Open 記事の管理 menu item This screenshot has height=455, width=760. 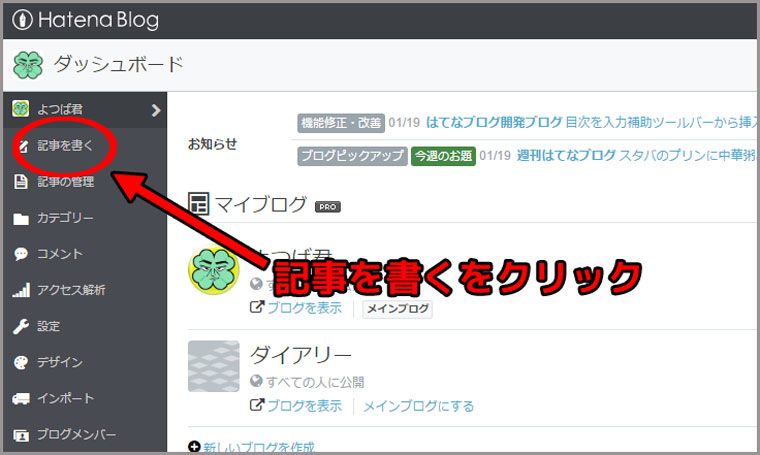click(x=65, y=182)
